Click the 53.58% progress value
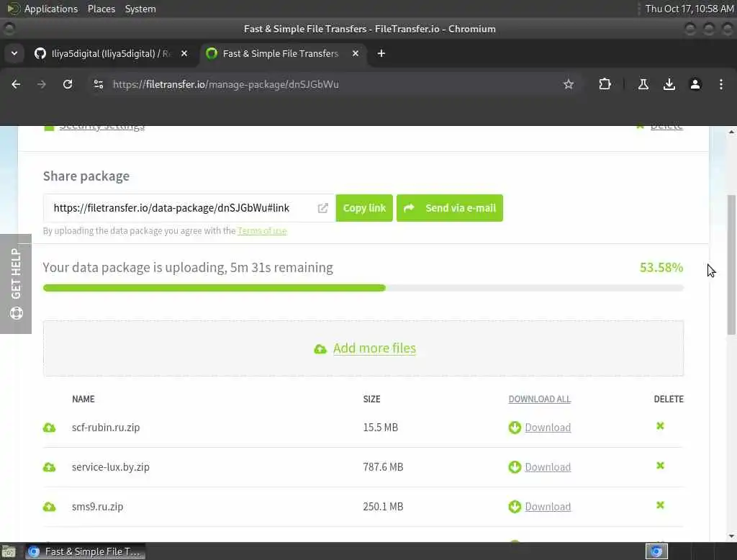This screenshot has width=737, height=560. tap(661, 268)
